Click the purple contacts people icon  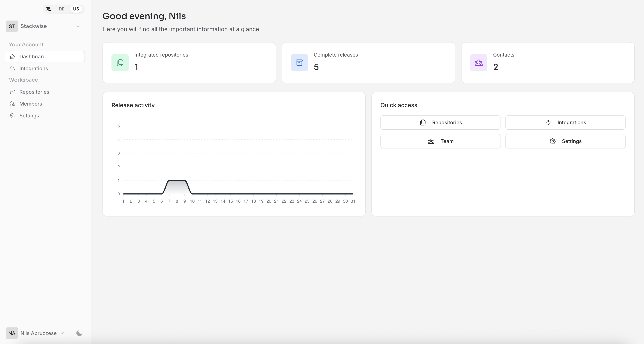478,63
